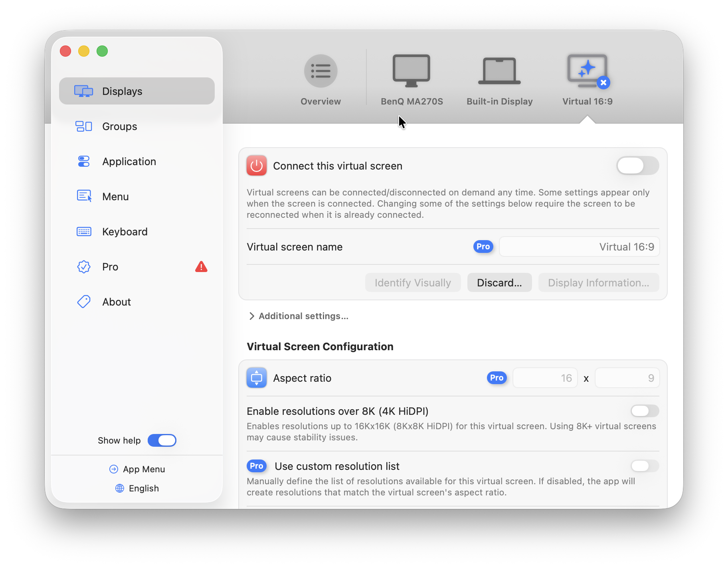Select the Built-in Display laptop icon
The image size is (728, 568).
[499, 71]
